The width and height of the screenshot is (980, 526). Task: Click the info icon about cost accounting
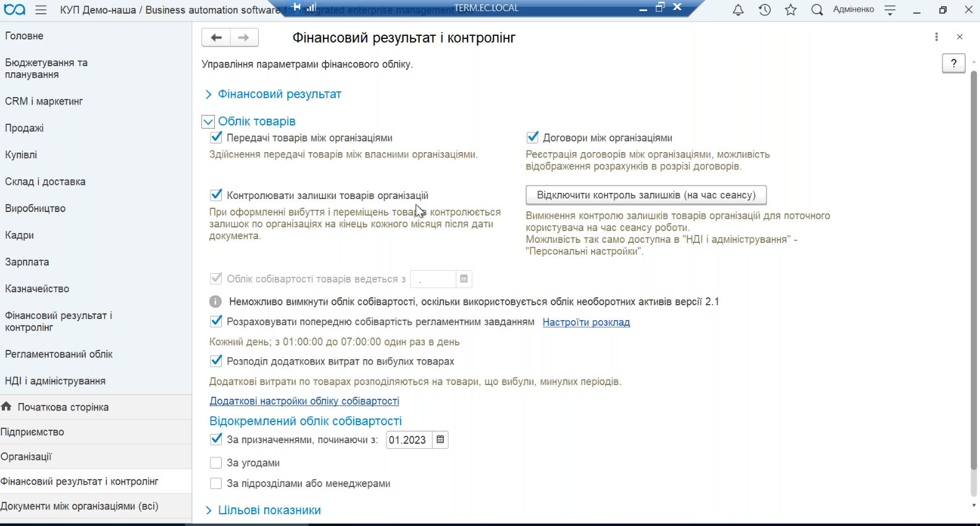tap(216, 302)
